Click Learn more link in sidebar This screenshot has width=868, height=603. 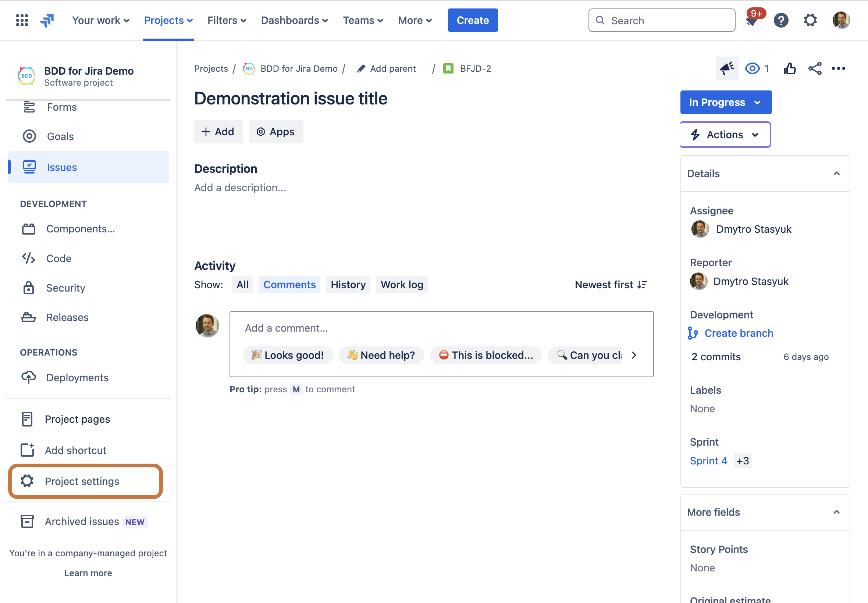[88, 573]
